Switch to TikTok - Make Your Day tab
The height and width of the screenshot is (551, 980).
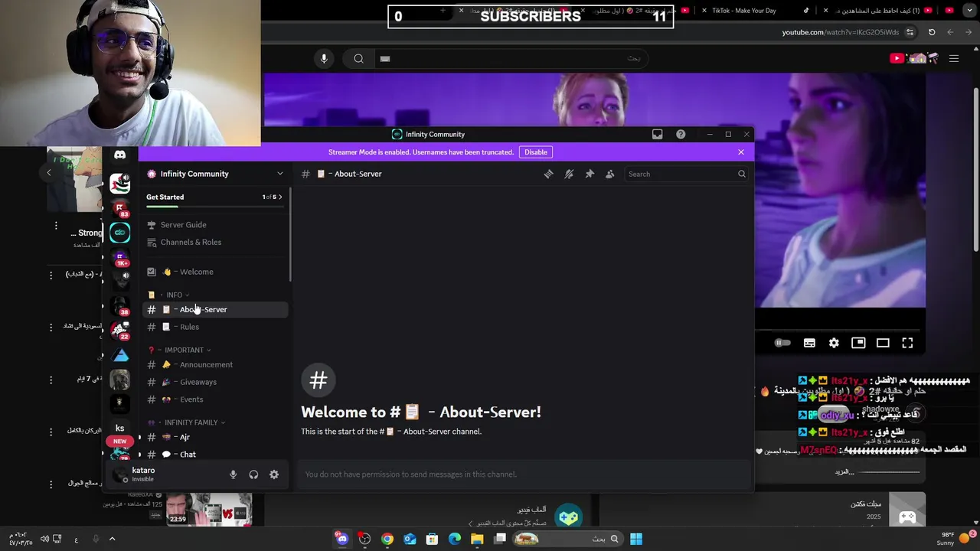click(743, 11)
